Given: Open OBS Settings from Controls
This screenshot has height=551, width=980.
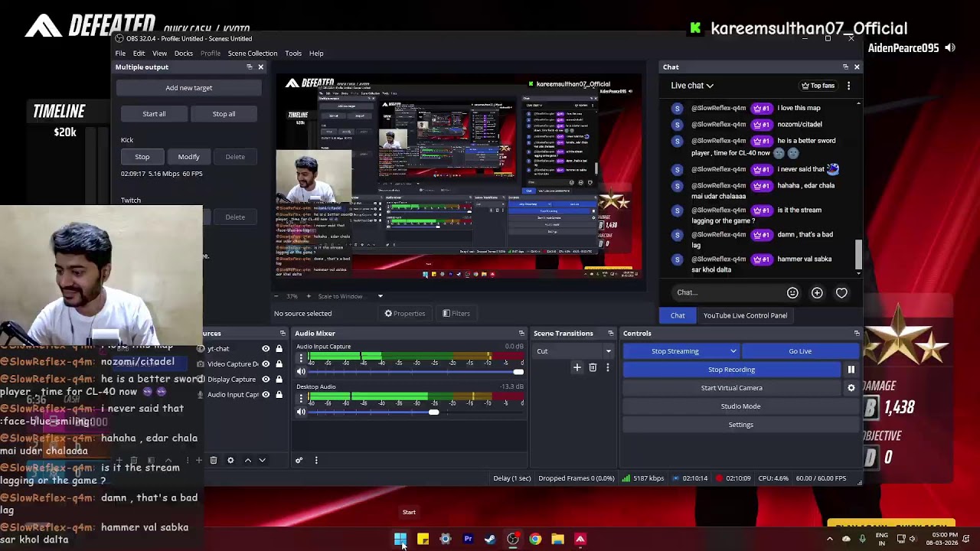Looking at the screenshot, I should click(x=741, y=425).
